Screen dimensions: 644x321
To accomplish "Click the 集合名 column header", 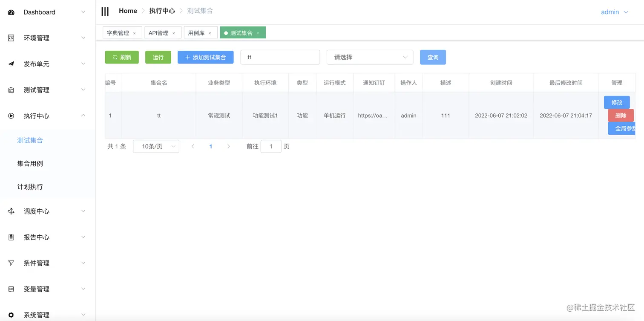I will (159, 83).
